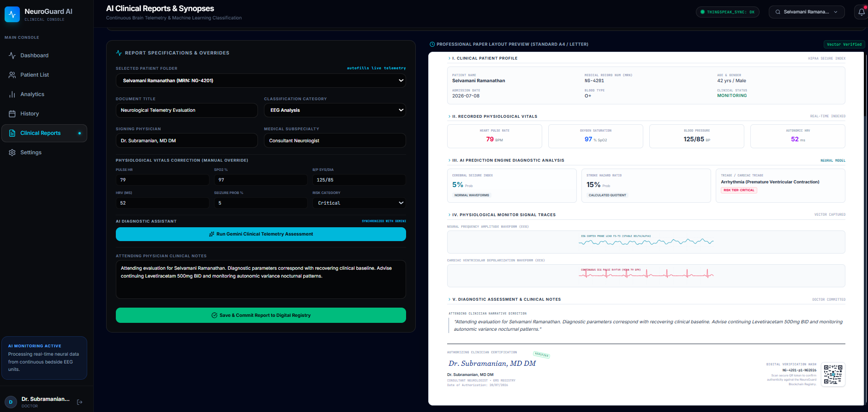Open the Classification Category dropdown
868x412 pixels.
335,110
